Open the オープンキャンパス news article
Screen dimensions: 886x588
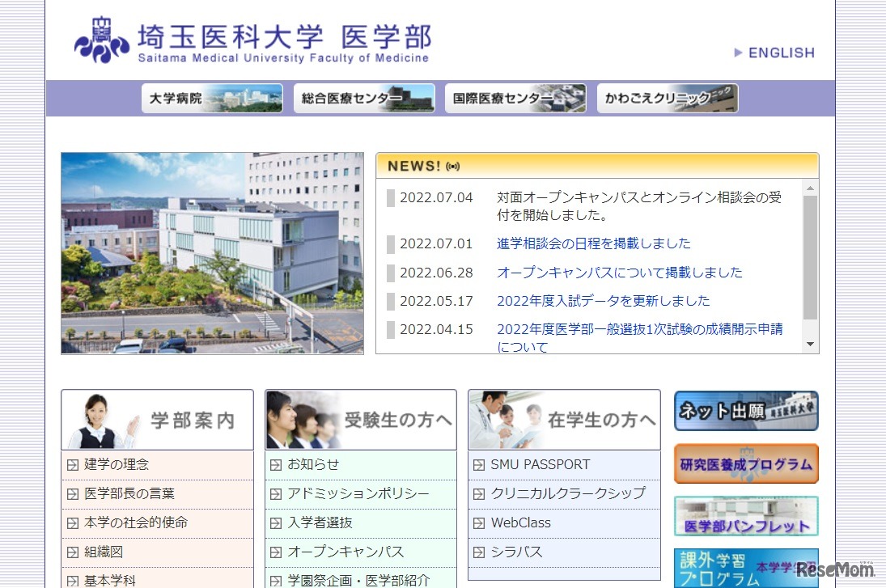[x=619, y=273]
